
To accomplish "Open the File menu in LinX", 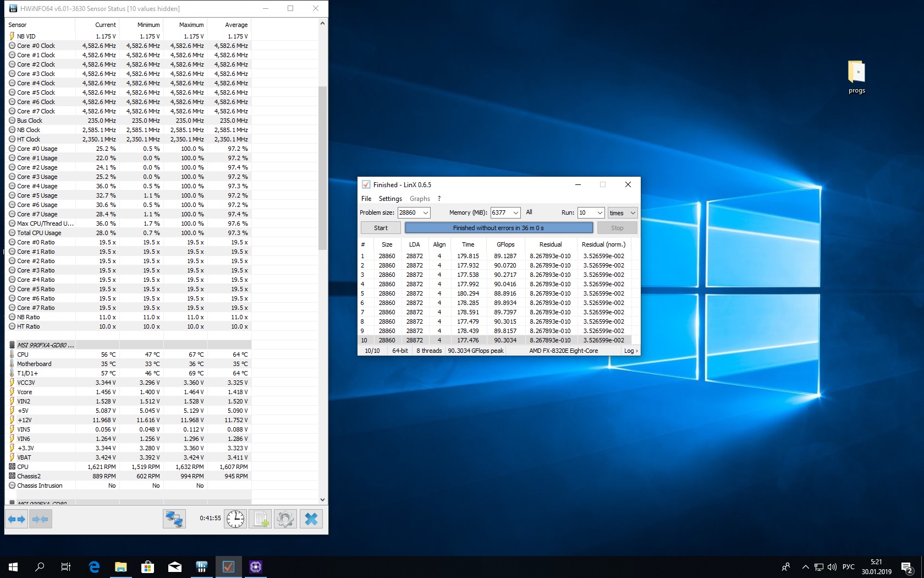I will pos(366,199).
